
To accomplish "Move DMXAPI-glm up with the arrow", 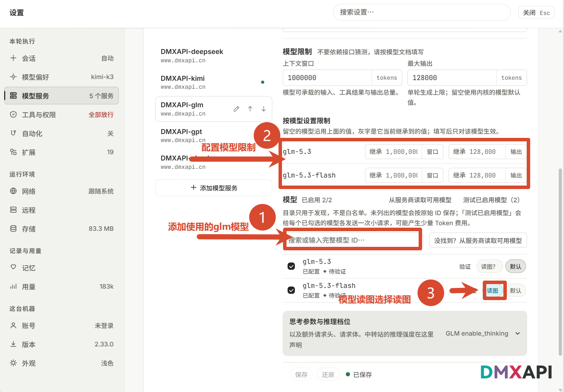I will point(250,109).
